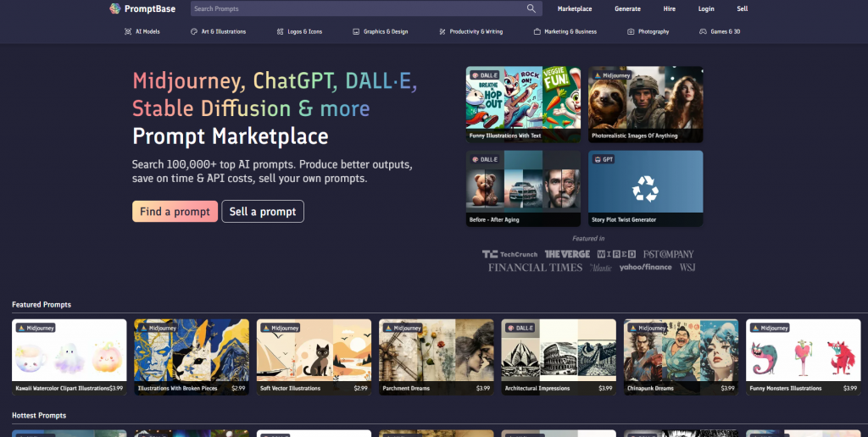This screenshot has height=437, width=868.
Task: Click DALL·E badge on Funny Illustrations With Text
Action: tap(485, 75)
